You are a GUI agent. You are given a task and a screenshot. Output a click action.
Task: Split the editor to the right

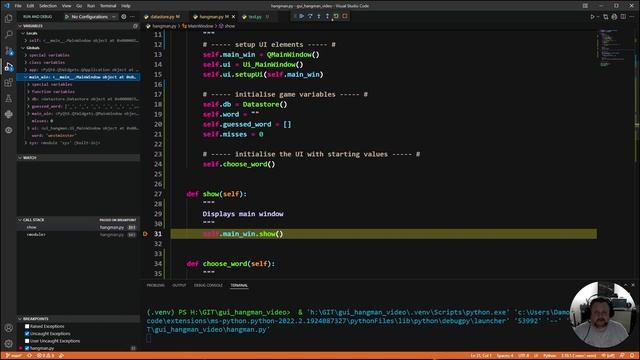[623, 17]
